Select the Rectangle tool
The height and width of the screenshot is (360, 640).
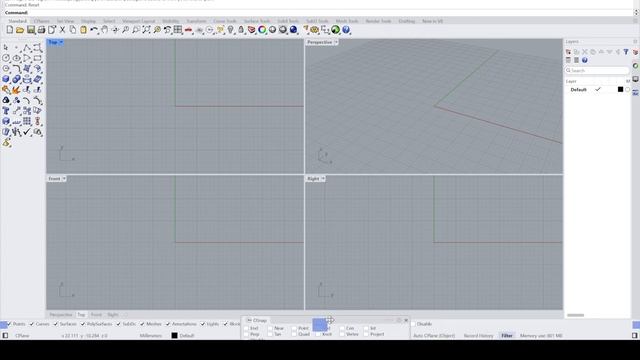38,58
